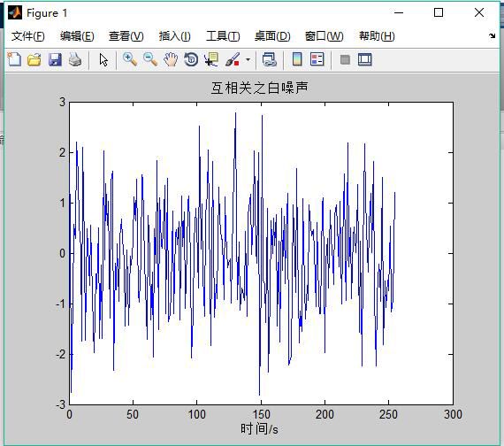Activate the Zoom In magnifier
This screenshot has width=504, height=446.
coord(130,60)
